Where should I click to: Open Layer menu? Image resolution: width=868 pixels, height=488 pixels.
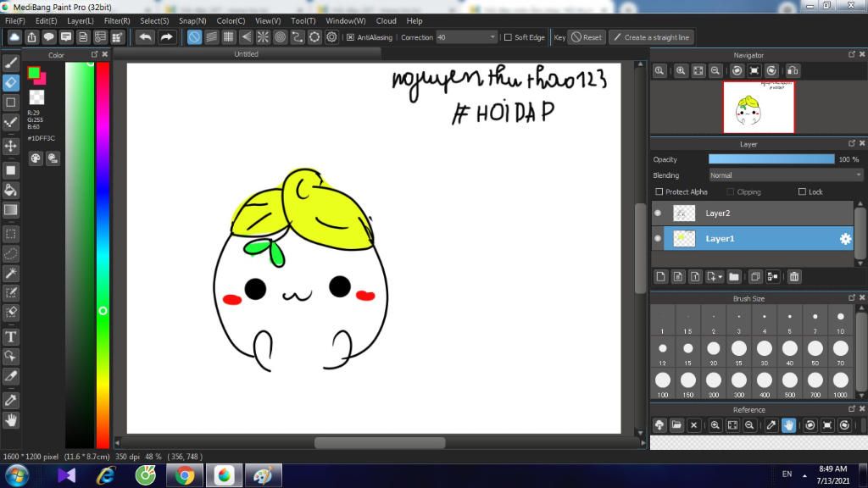[x=81, y=20]
